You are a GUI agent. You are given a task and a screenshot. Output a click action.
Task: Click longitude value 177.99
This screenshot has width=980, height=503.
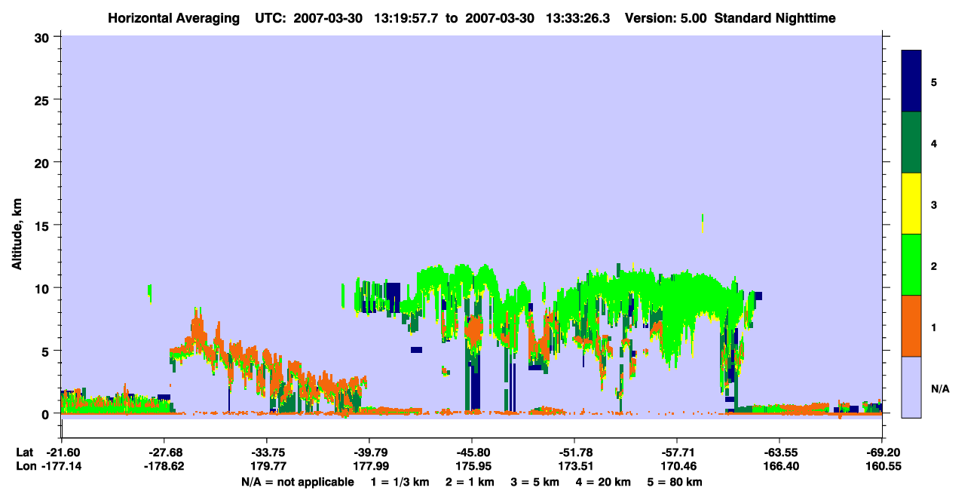coord(369,466)
